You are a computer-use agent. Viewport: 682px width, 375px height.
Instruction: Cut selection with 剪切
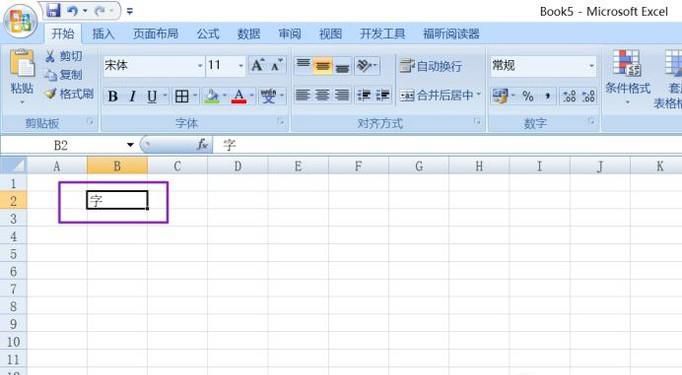[x=64, y=56]
